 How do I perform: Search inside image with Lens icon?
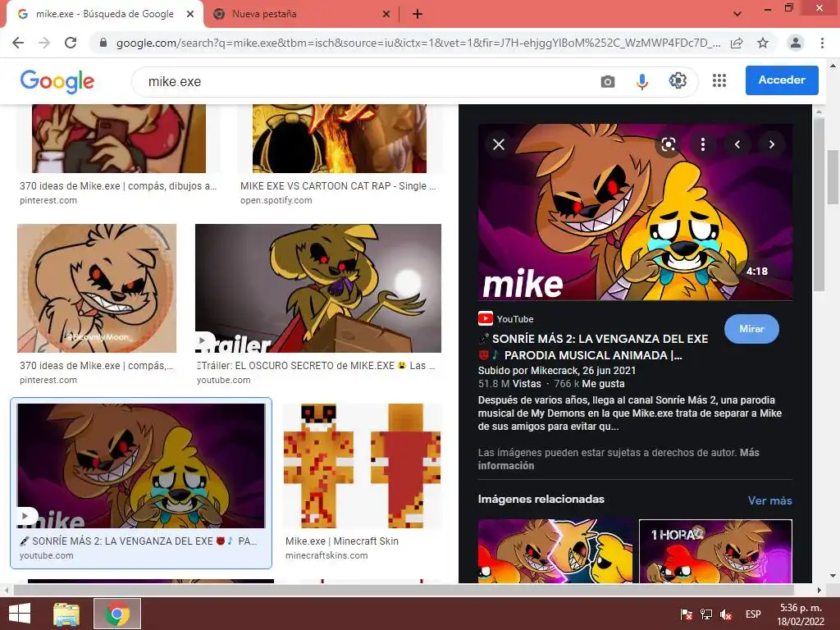pyautogui.click(x=668, y=144)
